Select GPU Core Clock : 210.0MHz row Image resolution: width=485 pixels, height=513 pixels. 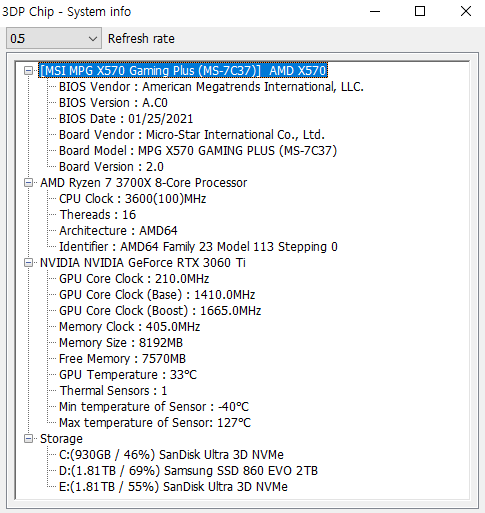134,279
